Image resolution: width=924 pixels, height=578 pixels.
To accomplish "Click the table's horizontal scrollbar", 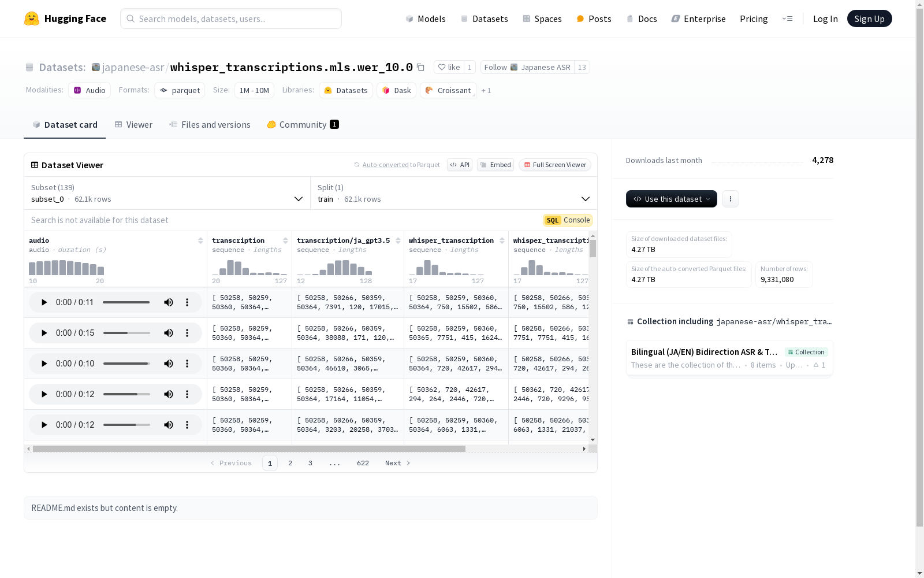I will pyautogui.click(x=249, y=449).
